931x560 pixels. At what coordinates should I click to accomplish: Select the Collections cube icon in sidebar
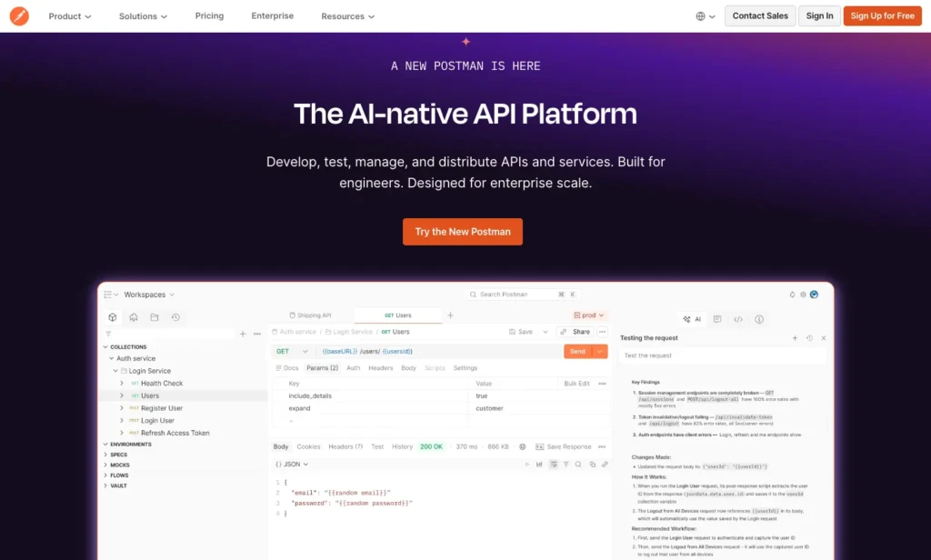click(113, 317)
